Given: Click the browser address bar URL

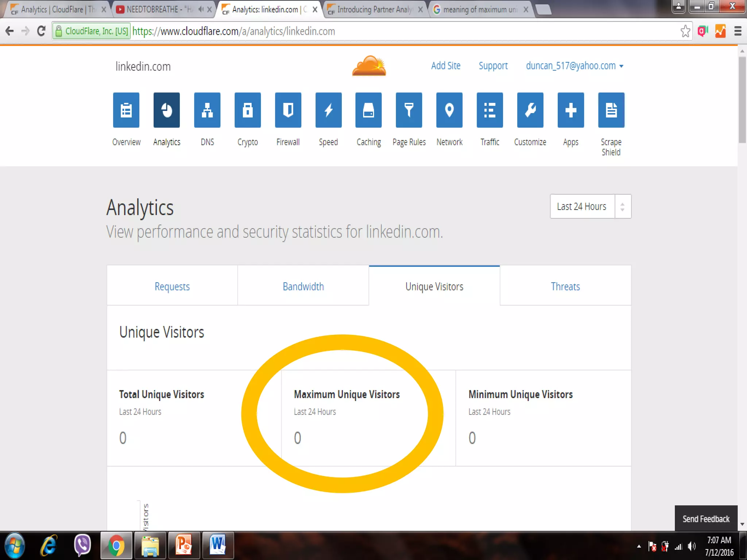Looking at the screenshot, I should (x=233, y=31).
